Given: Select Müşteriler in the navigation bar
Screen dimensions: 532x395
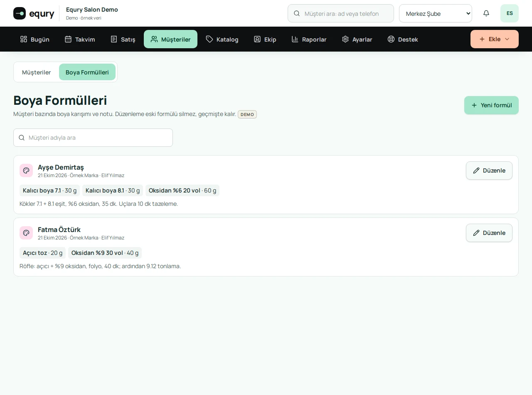Looking at the screenshot, I should click(x=170, y=39).
